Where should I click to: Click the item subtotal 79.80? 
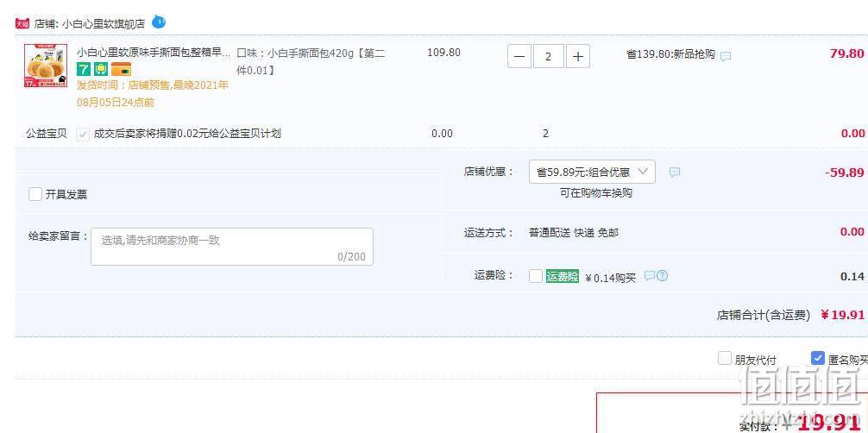(846, 53)
